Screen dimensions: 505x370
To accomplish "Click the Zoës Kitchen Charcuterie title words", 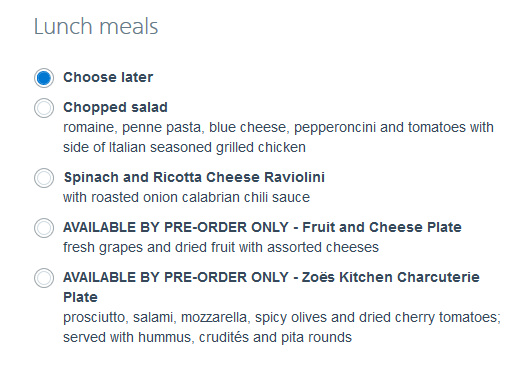I will [x=391, y=277].
